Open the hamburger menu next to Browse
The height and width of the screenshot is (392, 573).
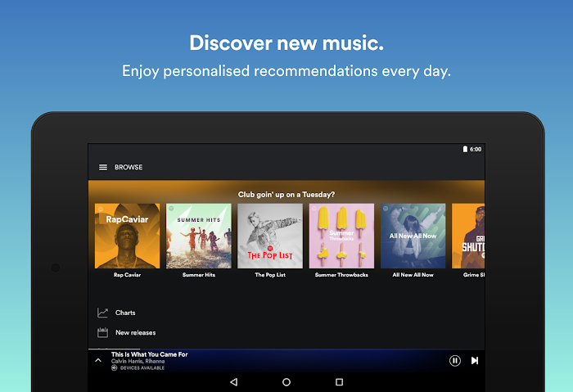[x=103, y=167]
